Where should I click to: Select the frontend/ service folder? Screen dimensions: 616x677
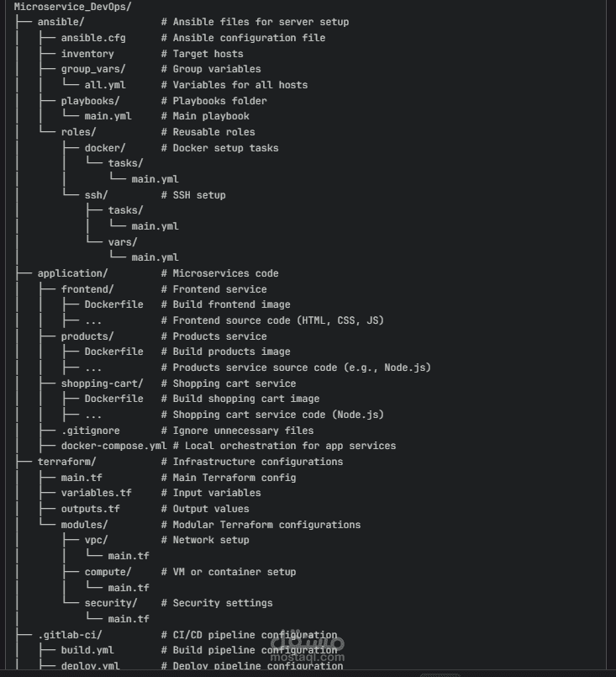87,289
